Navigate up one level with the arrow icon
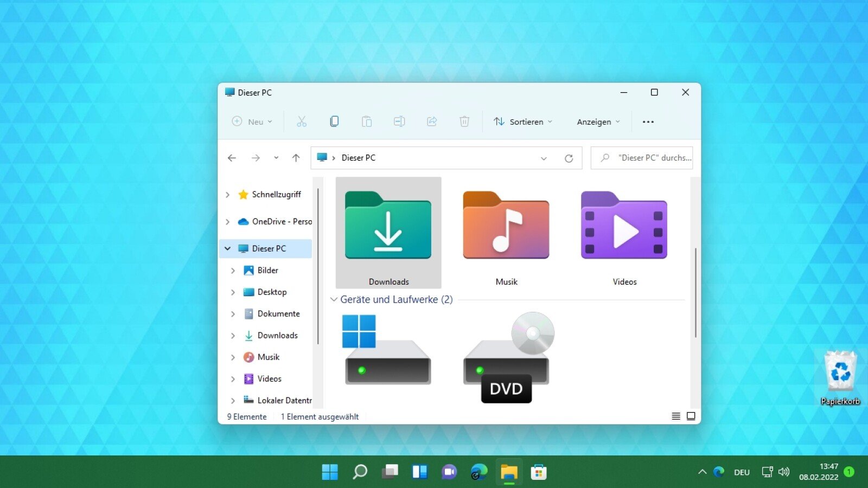This screenshot has height=488, width=868. point(296,158)
